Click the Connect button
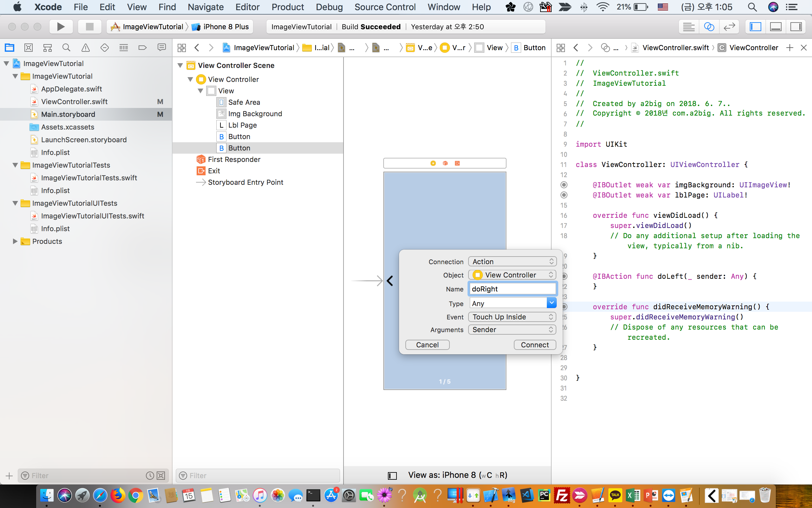 [x=535, y=345]
